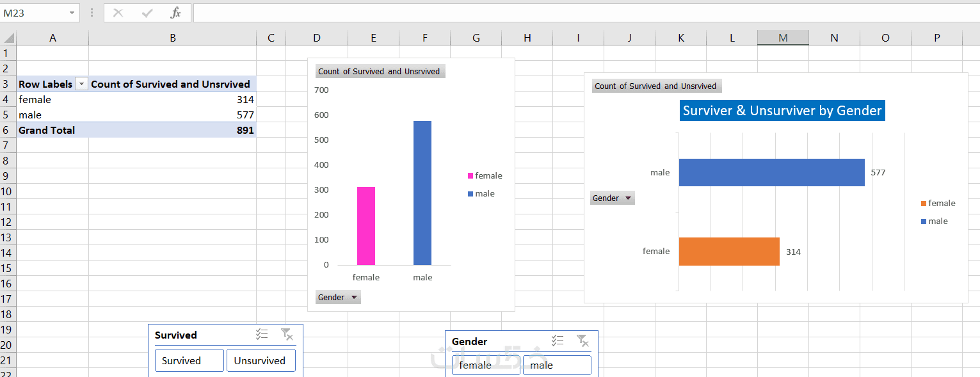Clear filter on the Survived slicer
This screenshot has height=377, width=980.
287,334
